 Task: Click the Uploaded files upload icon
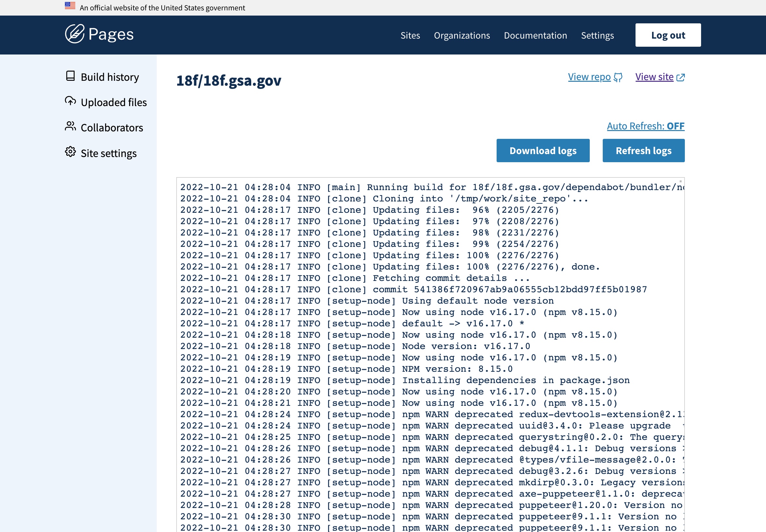coord(70,101)
